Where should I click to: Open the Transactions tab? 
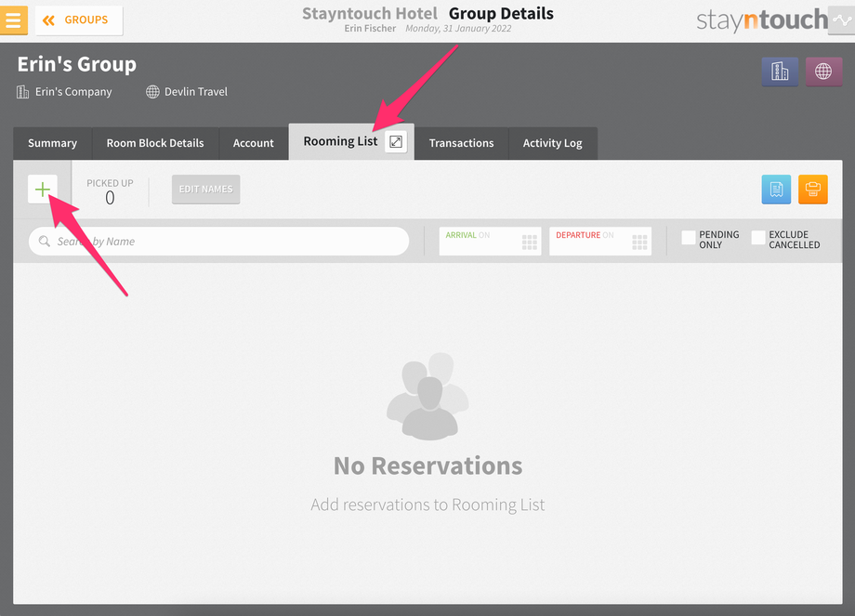(x=461, y=143)
